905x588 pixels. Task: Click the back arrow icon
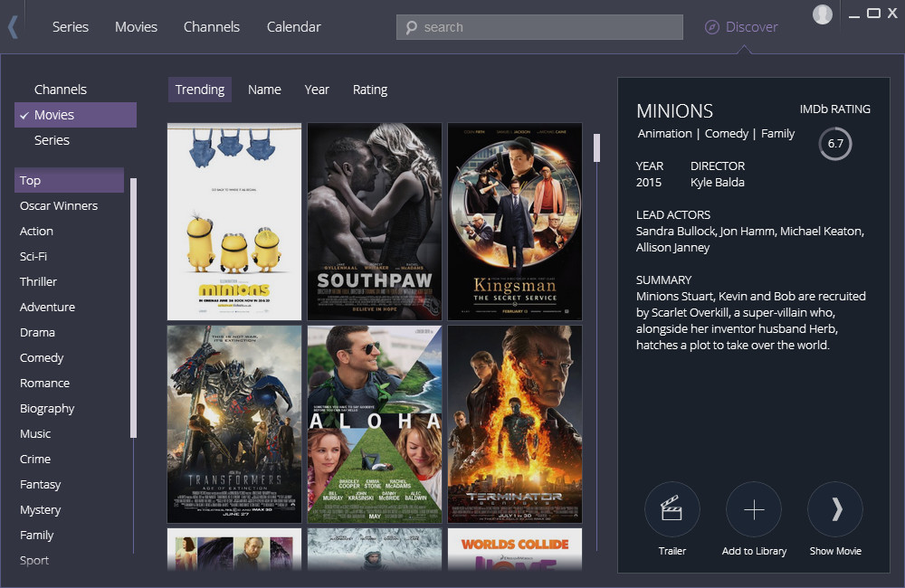pyautogui.click(x=14, y=27)
